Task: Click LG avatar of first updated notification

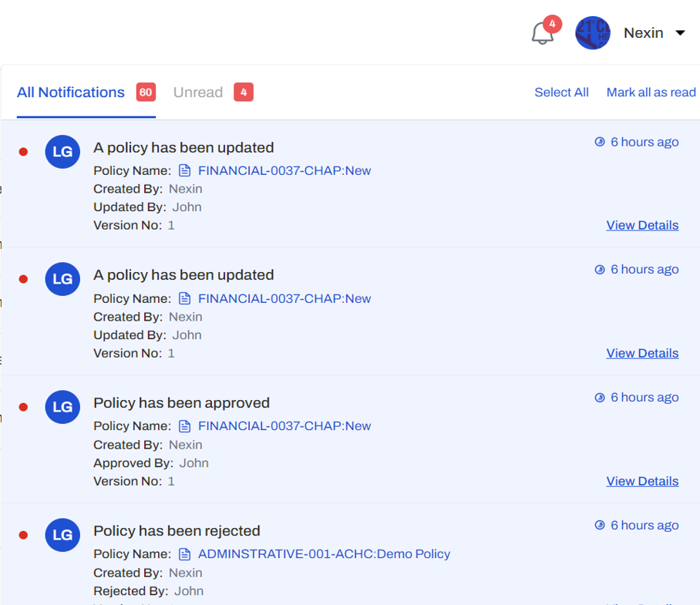Action: [62, 152]
